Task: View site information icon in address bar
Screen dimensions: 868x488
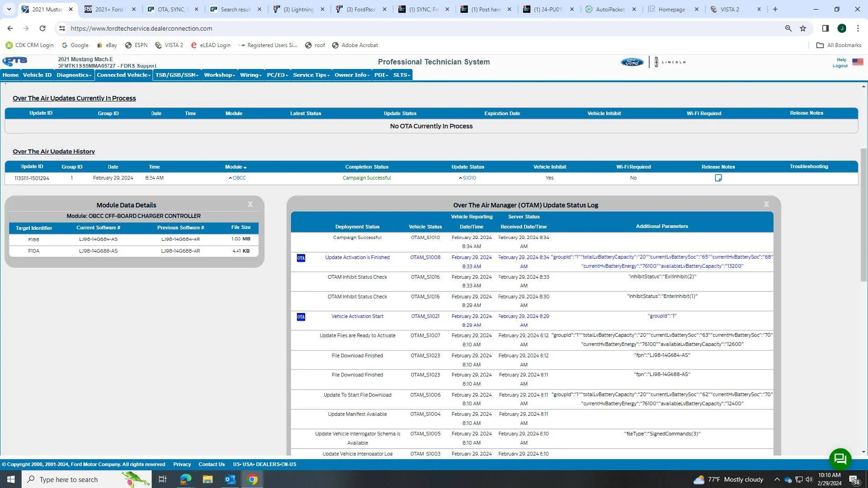Action: tap(62, 28)
